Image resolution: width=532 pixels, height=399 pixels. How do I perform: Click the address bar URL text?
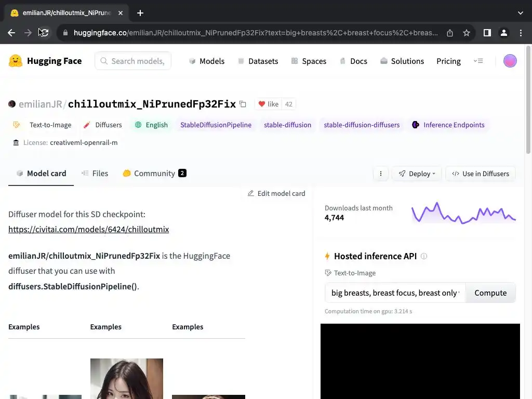pos(256,33)
